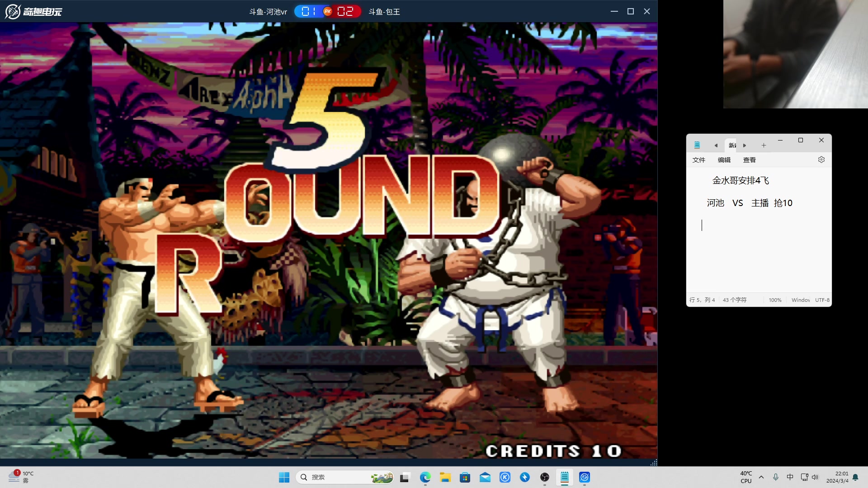Click the Windows taskbar 搜索 search box
Screen dimensions: 868x488
[344, 477]
